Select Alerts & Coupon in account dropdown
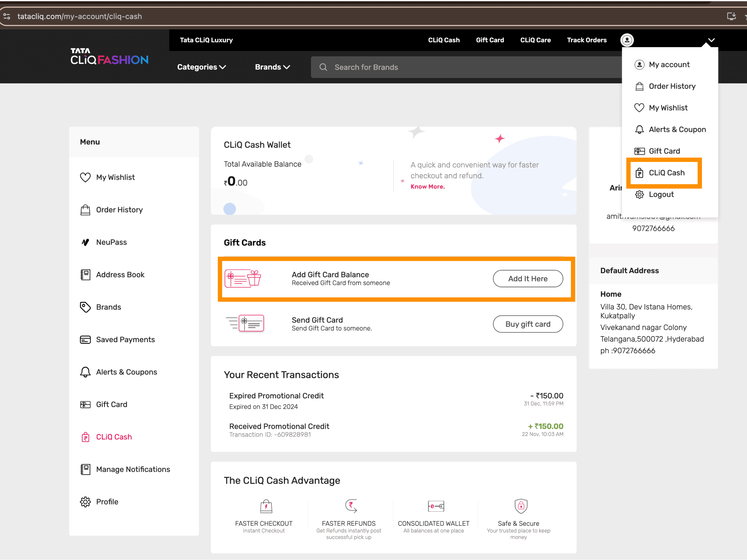 (677, 130)
